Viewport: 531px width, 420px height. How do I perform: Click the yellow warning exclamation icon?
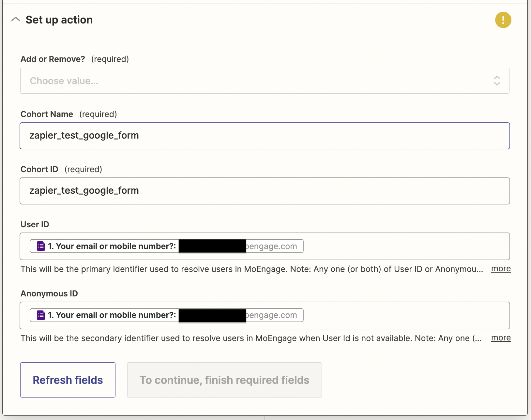pyautogui.click(x=503, y=20)
